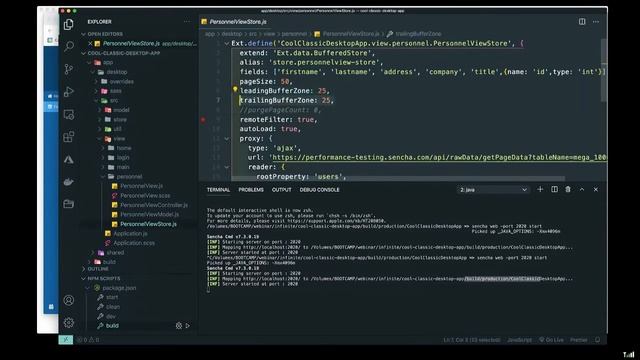The width and height of the screenshot is (640, 360).
Task: Click Go Live in the status bar
Action: tap(551, 340)
